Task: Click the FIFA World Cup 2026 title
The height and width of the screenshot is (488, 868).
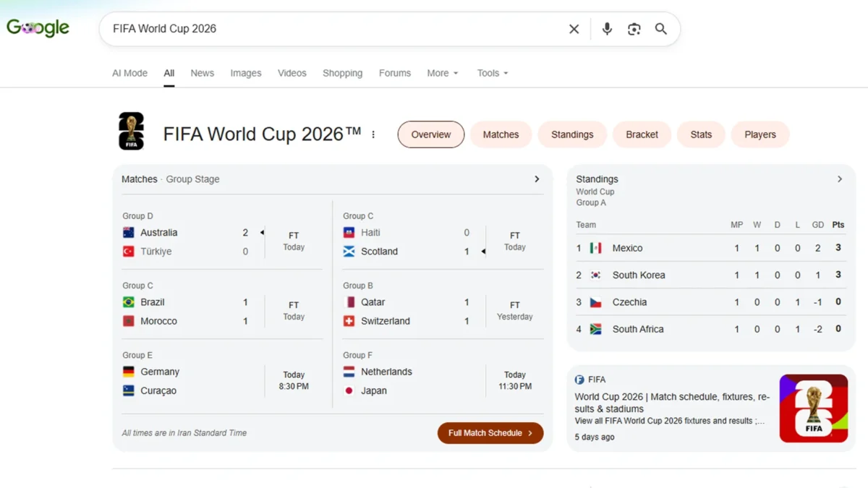Action: click(263, 134)
